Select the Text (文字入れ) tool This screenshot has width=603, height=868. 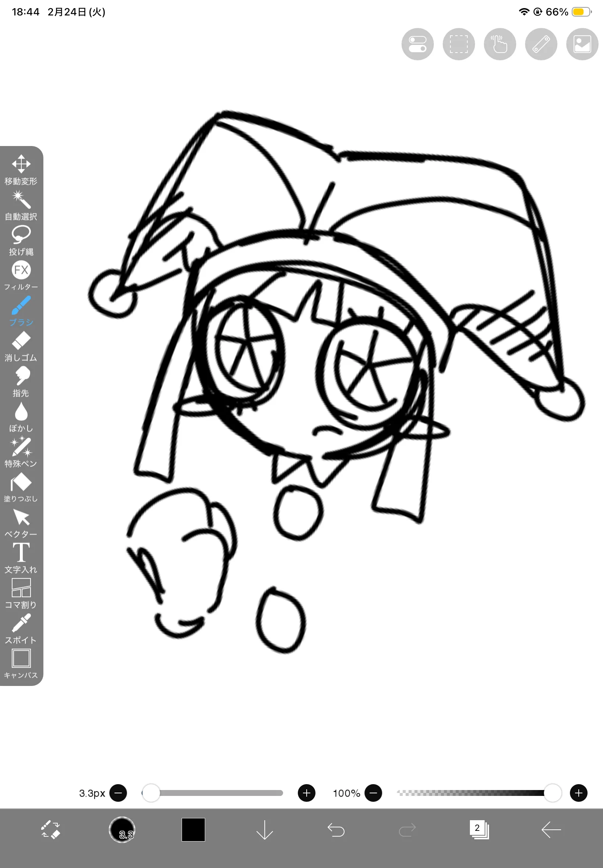(x=21, y=558)
